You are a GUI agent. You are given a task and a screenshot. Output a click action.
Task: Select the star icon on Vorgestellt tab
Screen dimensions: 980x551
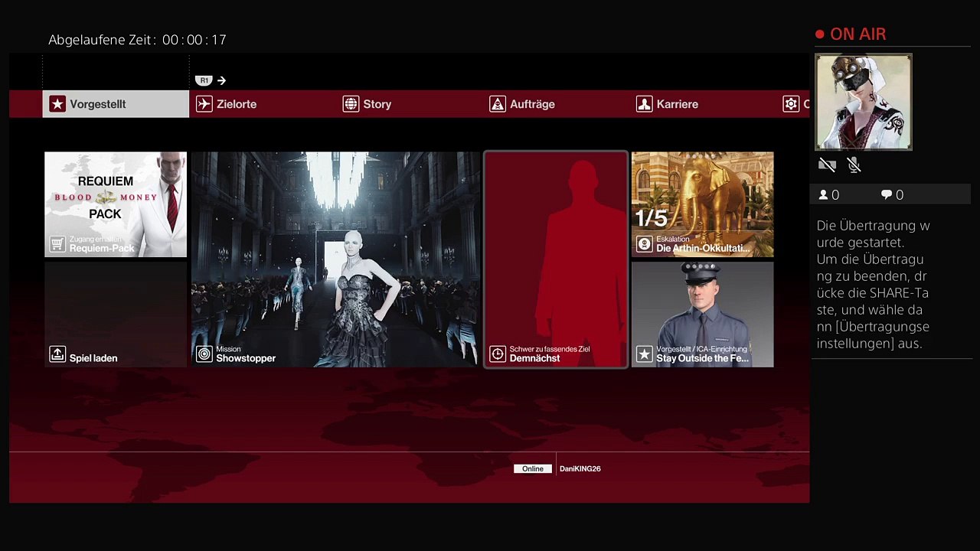(x=57, y=104)
